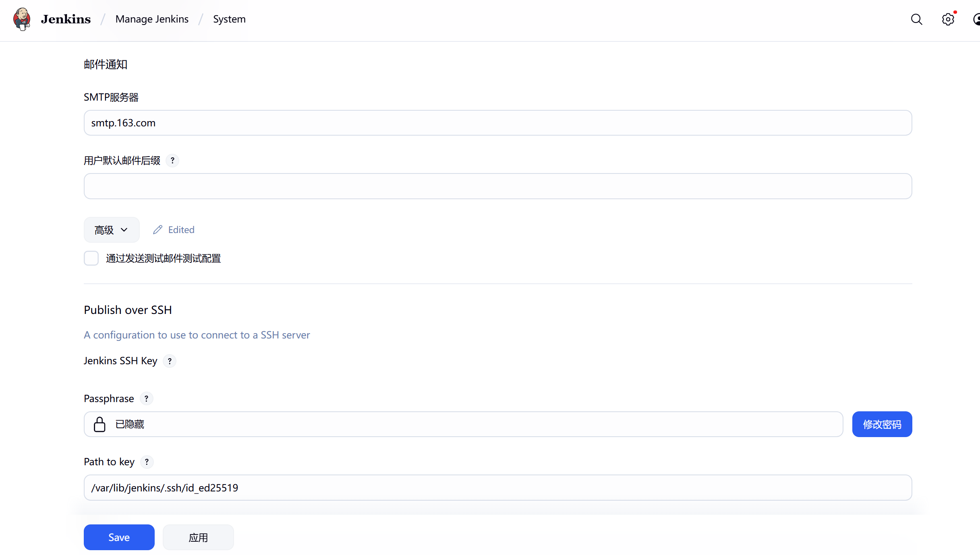Click help icon for 用户默认邮件后缀

[x=172, y=161]
